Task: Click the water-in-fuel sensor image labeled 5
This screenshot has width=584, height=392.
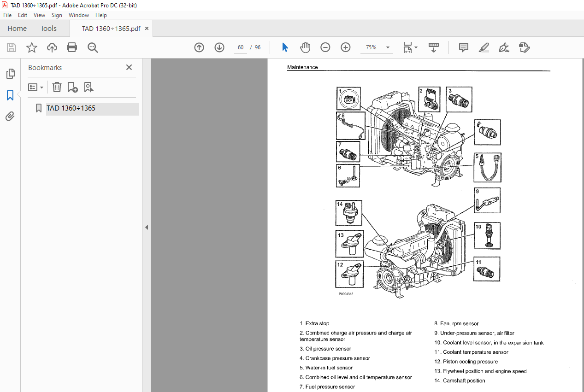Action: coord(487,168)
